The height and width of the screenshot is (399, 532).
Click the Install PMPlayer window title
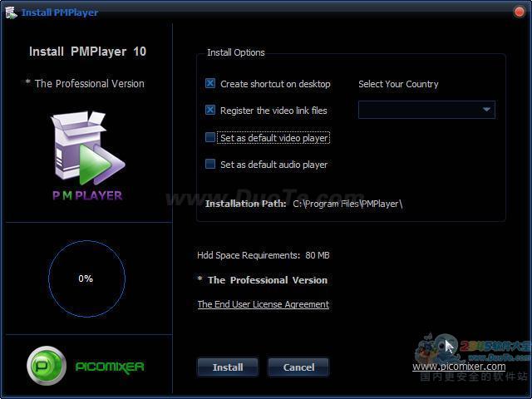(60, 12)
